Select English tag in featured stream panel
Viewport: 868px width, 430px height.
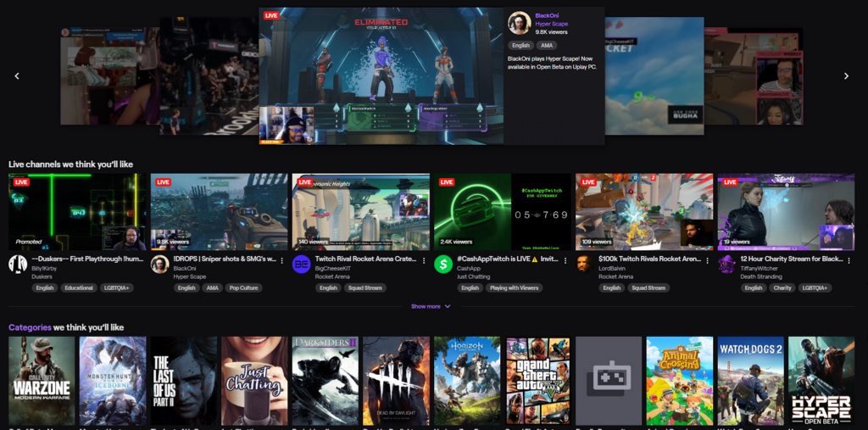point(520,46)
